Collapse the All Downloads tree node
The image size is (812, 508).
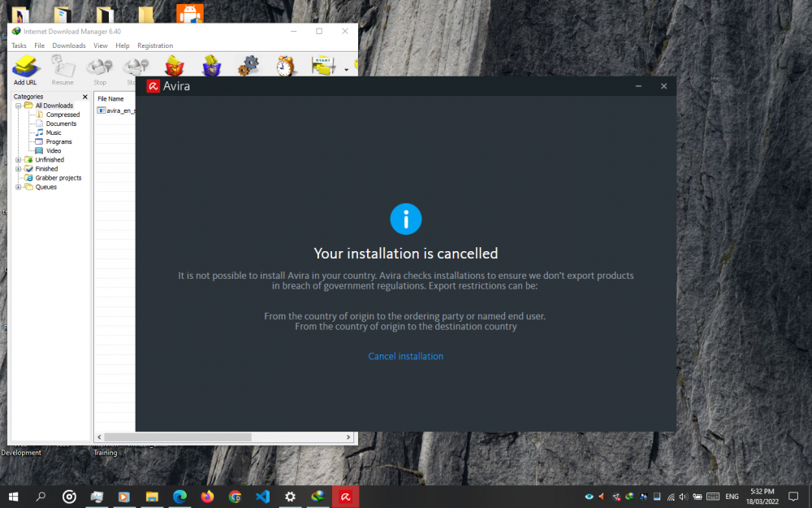point(18,106)
